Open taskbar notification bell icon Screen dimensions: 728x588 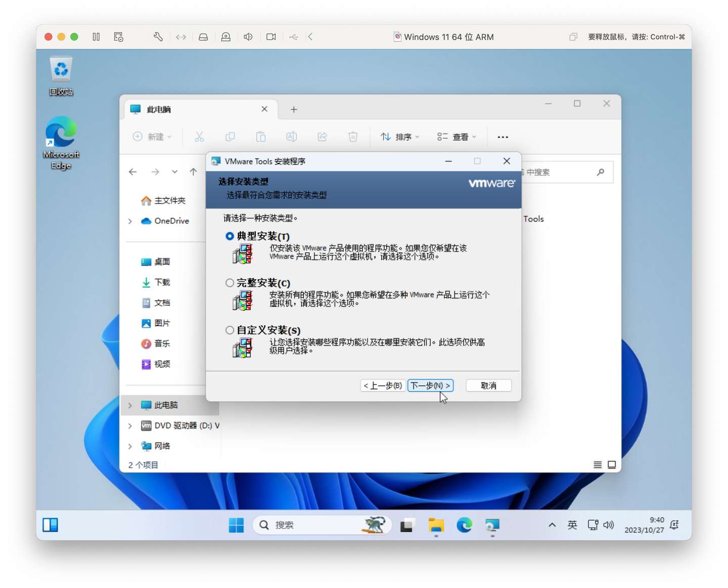coord(674,525)
